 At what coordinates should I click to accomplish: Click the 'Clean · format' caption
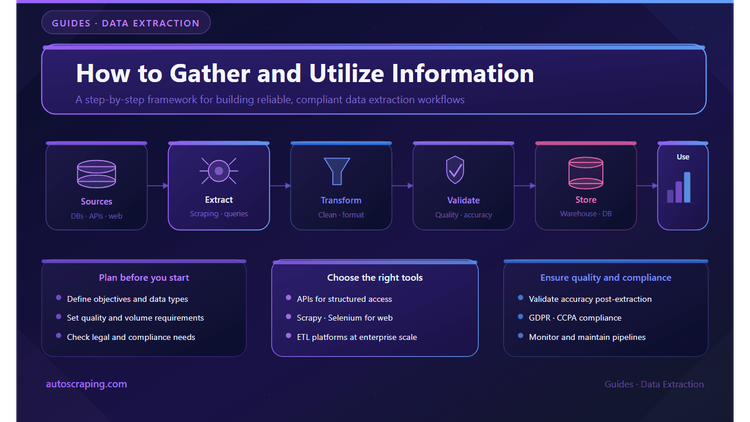tap(341, 215)
